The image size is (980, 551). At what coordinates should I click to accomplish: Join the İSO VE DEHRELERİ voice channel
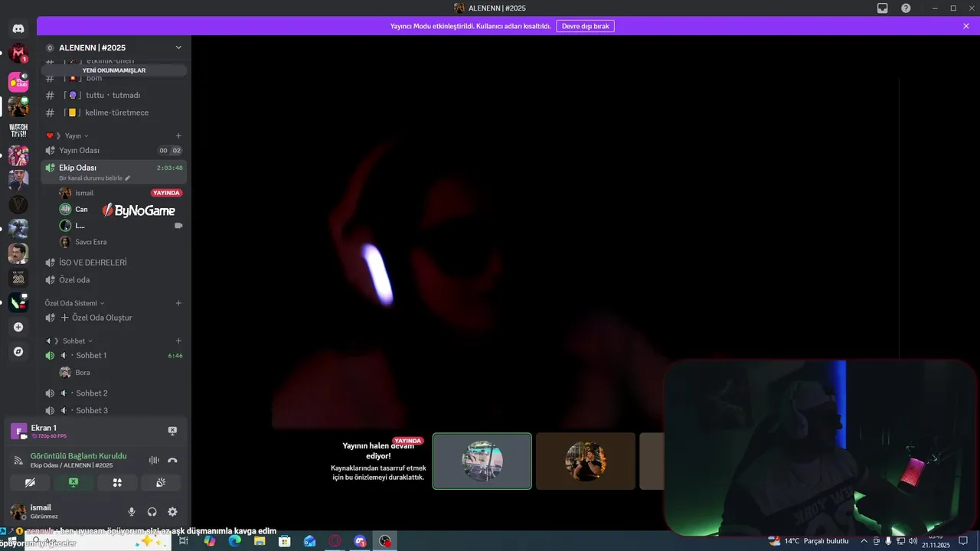pyautogui.click(x=113, y=262)
